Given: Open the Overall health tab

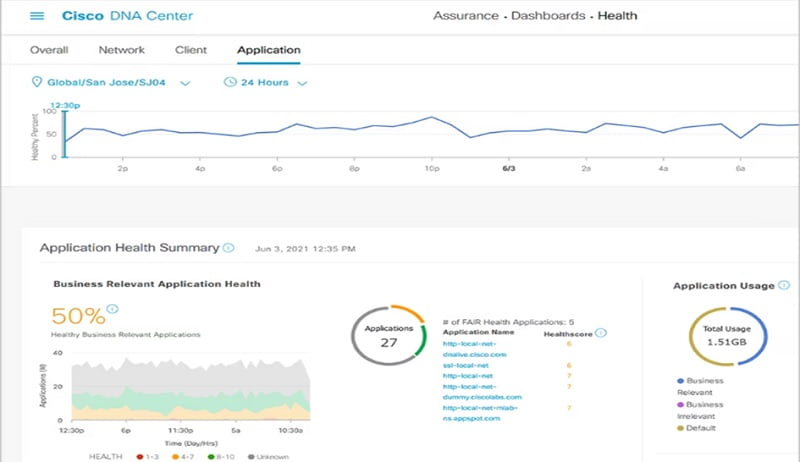Looking at the screenshot, I should point(49,50).
